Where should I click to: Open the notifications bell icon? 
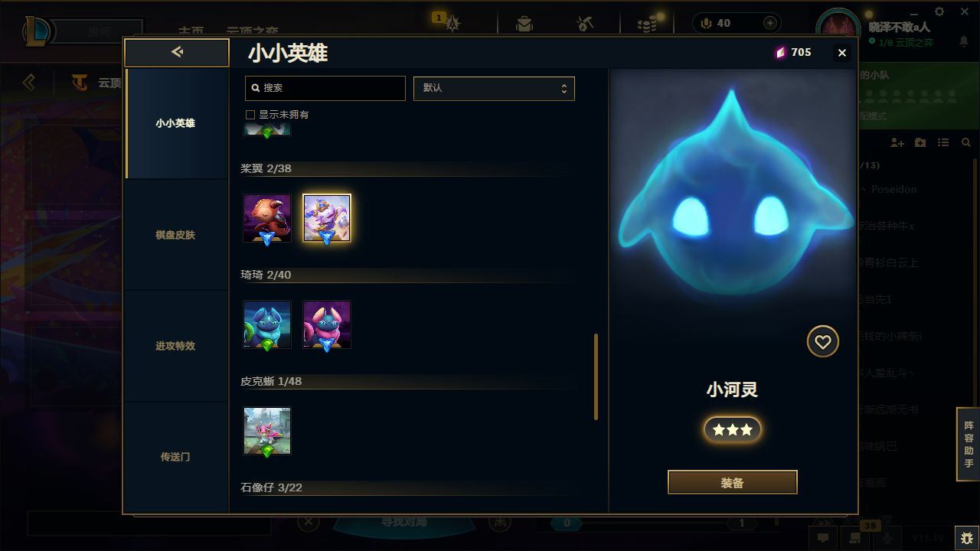click(963, 41)
